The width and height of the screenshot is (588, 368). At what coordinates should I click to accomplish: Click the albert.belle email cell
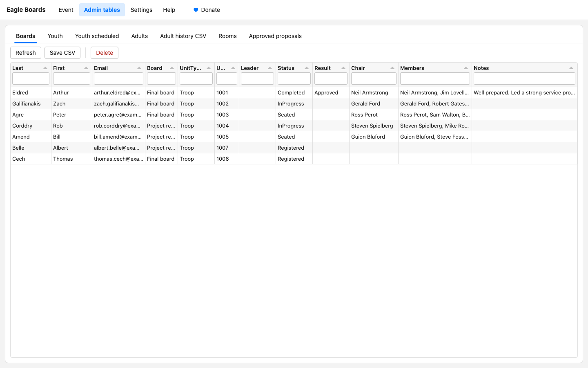[118, 148]
